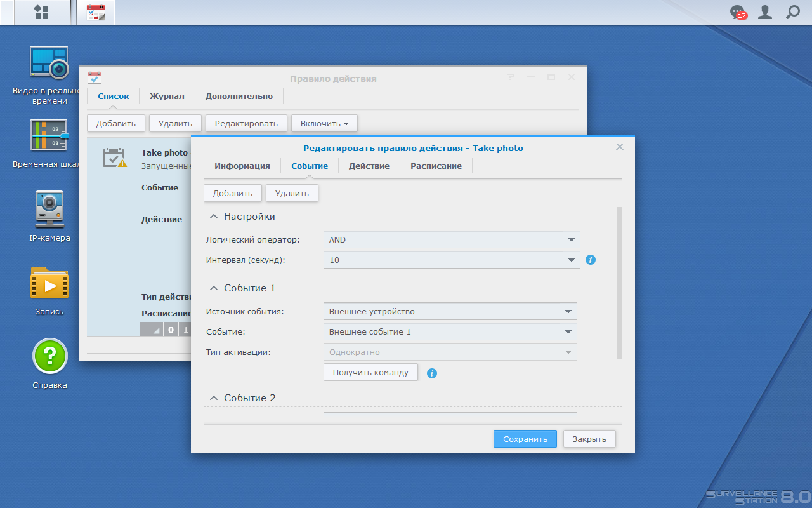
Task: Open notifications chat bubble icon
Action: tap(738, 12)
